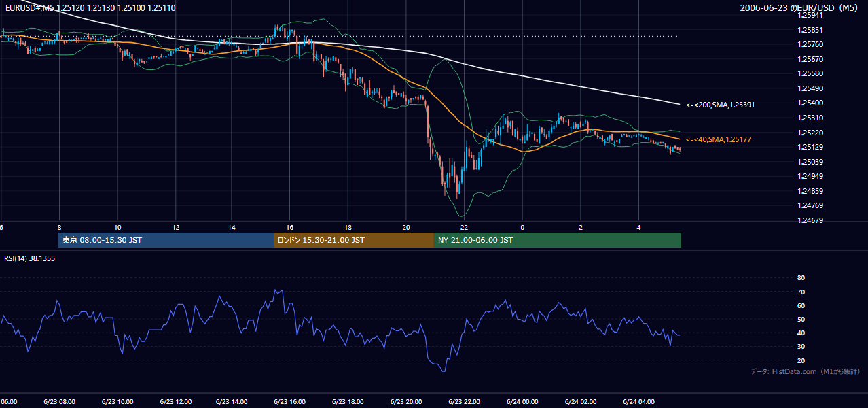Click the RSI axis value 50
Viewport: 868px width, 408px height.
coord(801,319)
